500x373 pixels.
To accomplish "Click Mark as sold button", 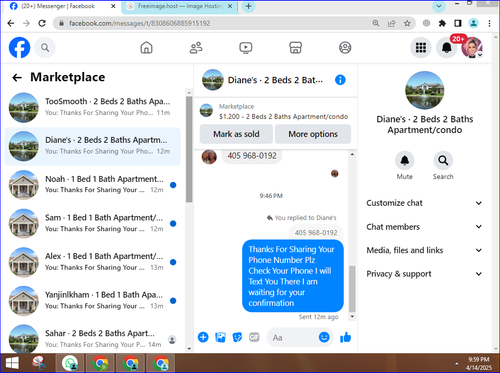I will tap(236, 134).
